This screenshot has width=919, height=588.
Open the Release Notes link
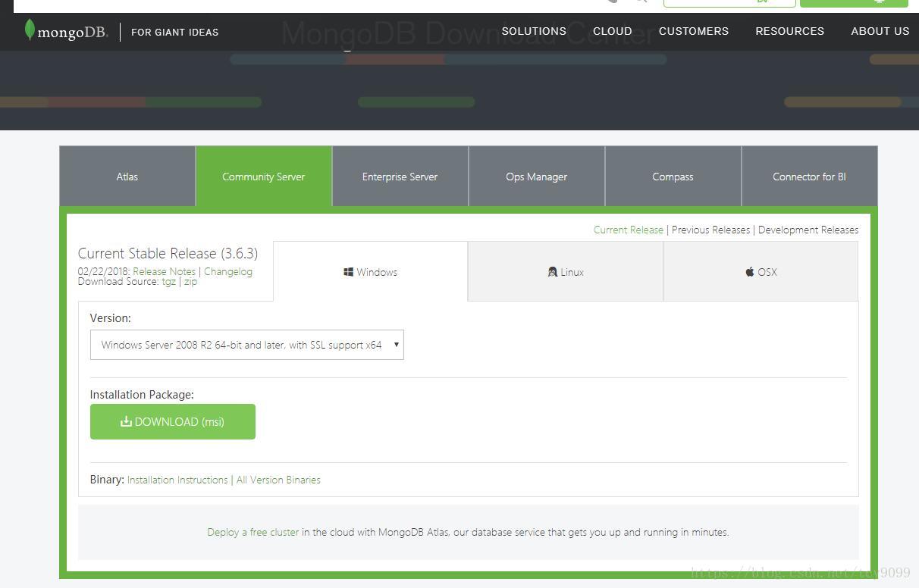164,271
